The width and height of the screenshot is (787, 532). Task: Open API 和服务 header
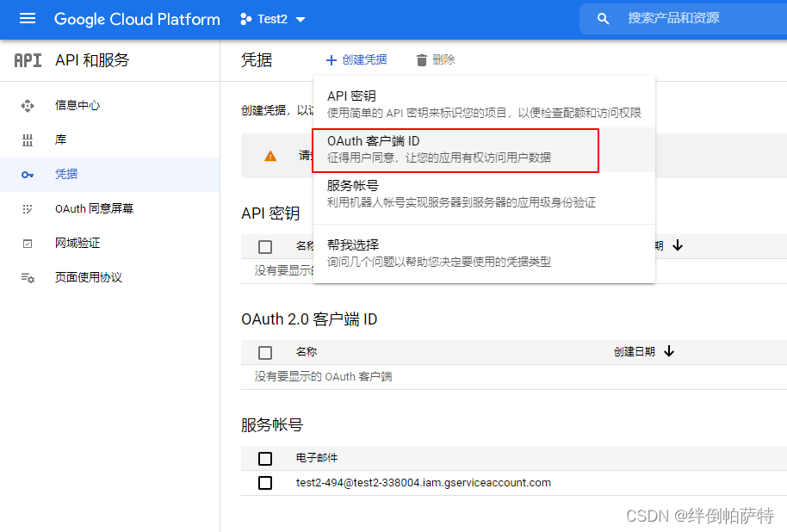click(92, 60)
